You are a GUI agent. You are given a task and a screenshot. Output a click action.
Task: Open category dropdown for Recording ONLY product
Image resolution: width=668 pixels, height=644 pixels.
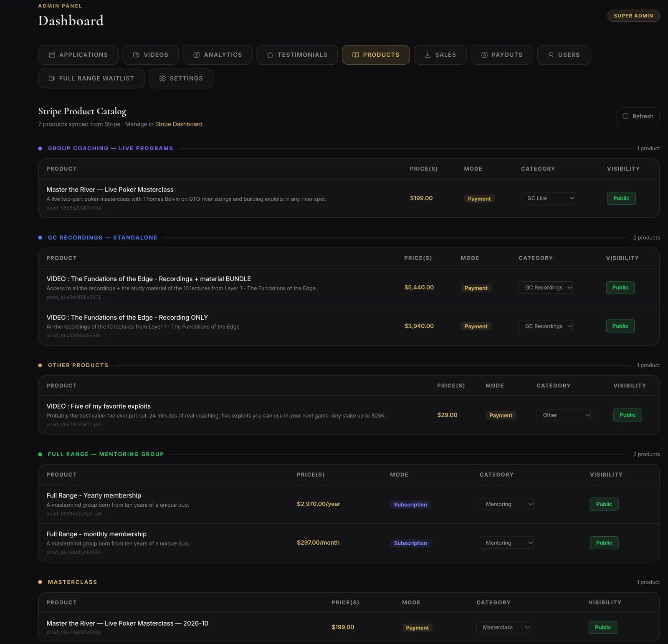(545, 326)
